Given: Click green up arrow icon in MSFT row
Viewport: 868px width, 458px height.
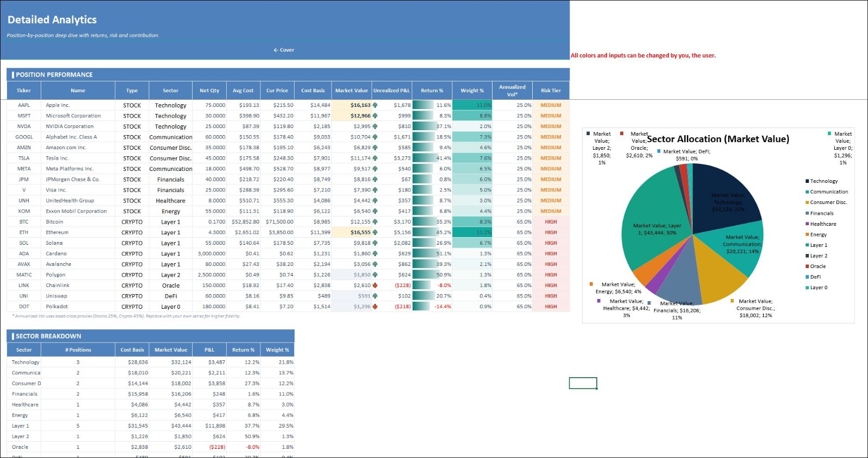Looking at the screenshot, I should [x=375, y=116].
